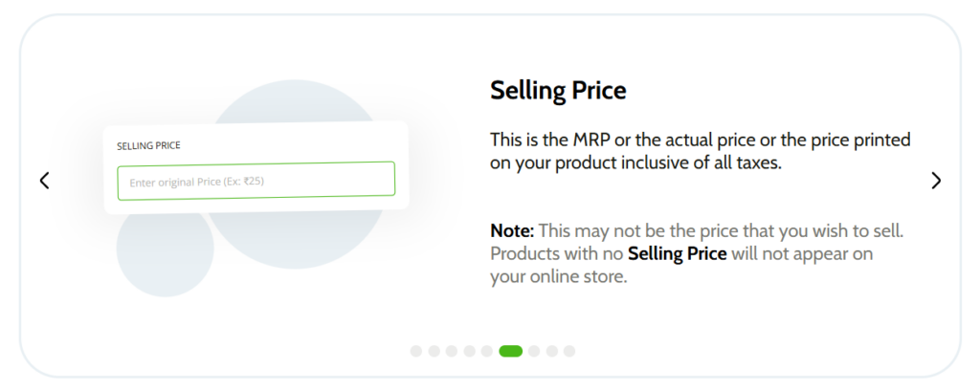Choose the fifth dot before the green indicator

coord(487,352)
